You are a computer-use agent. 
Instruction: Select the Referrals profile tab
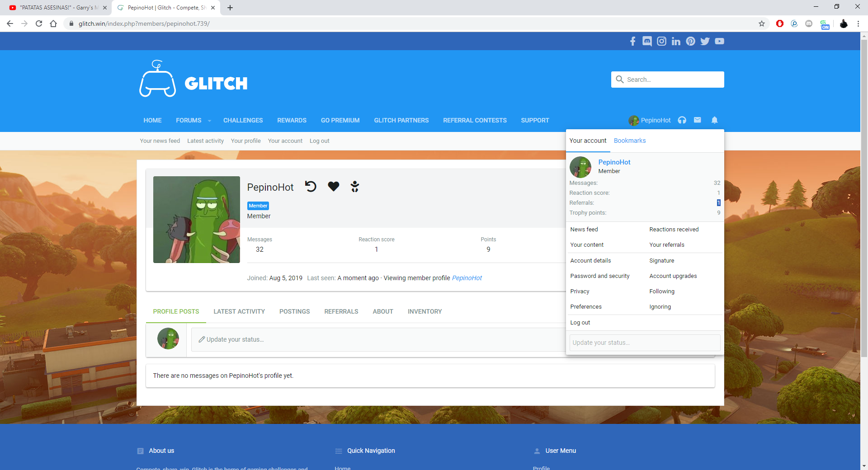341,311
